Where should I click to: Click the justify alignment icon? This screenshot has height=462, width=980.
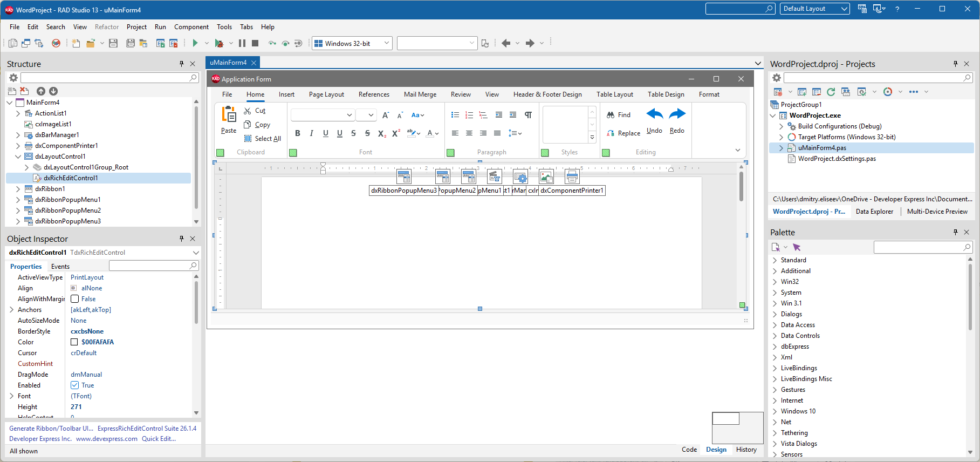coord(497,133)
